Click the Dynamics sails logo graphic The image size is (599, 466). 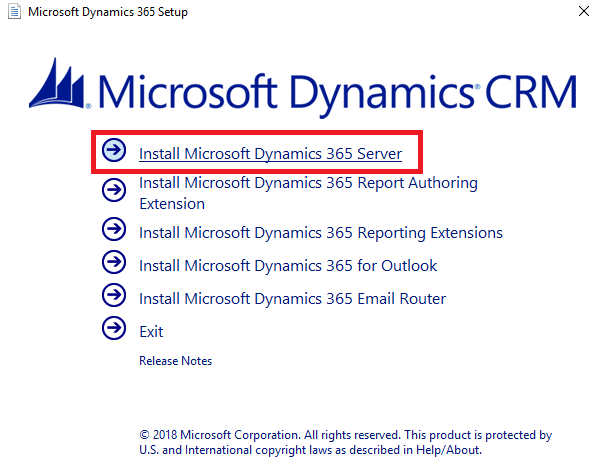[x=59, y=83]
